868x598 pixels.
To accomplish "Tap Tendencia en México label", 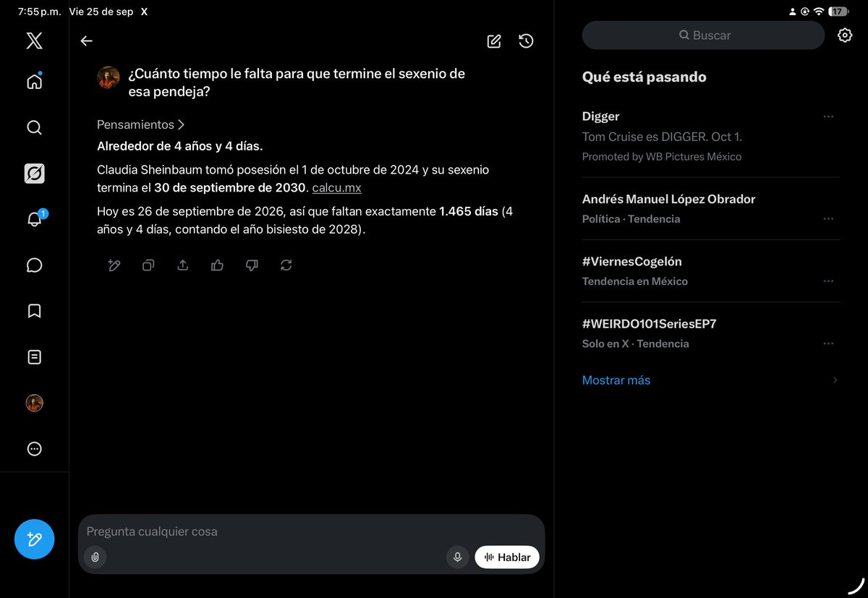I will (x=635, y=281).
